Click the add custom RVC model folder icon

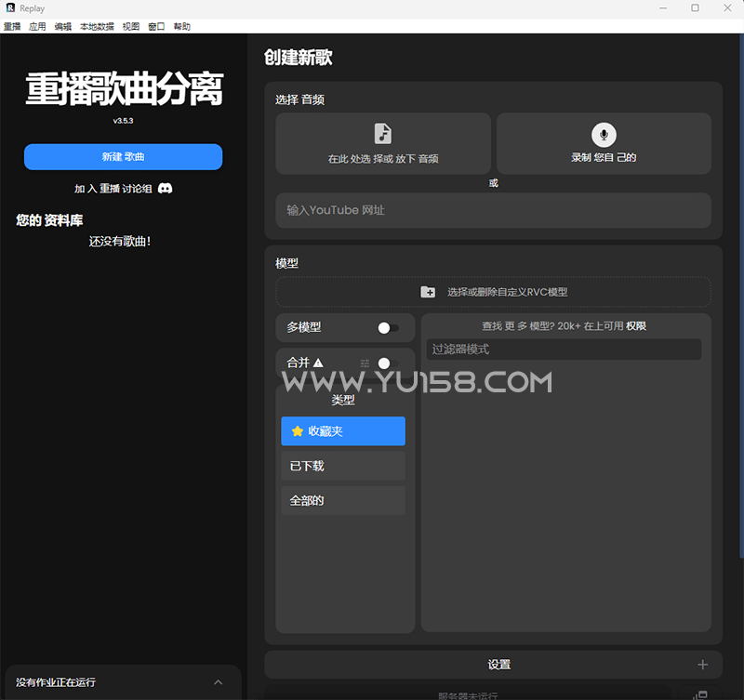click(428, 291)
